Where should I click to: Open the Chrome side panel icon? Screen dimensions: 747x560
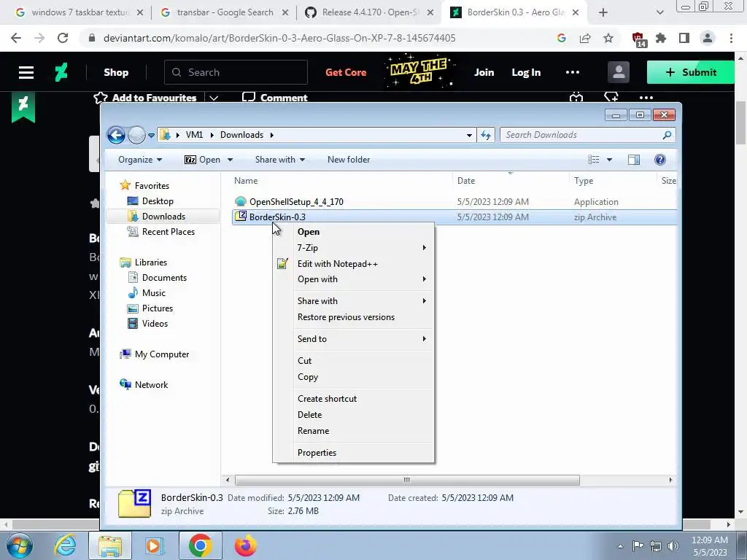684,38
